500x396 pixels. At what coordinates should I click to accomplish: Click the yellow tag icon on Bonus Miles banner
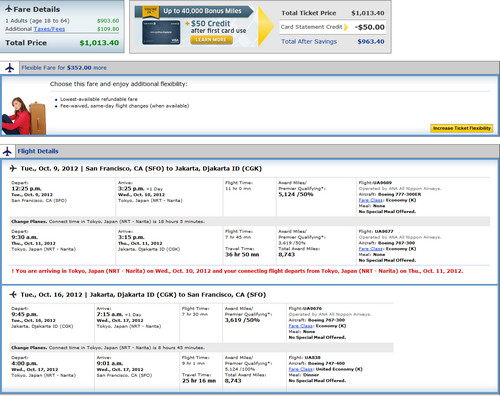151,11
